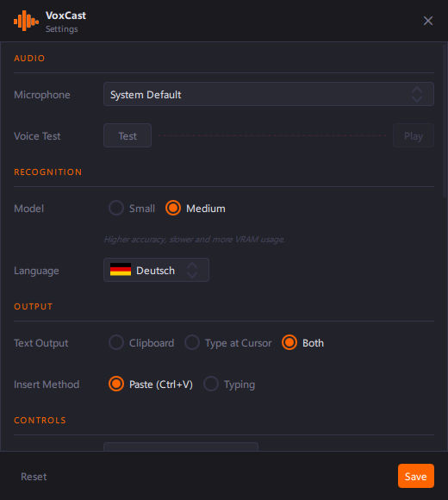Click the Language selector up-down arrows

[192, 270]
